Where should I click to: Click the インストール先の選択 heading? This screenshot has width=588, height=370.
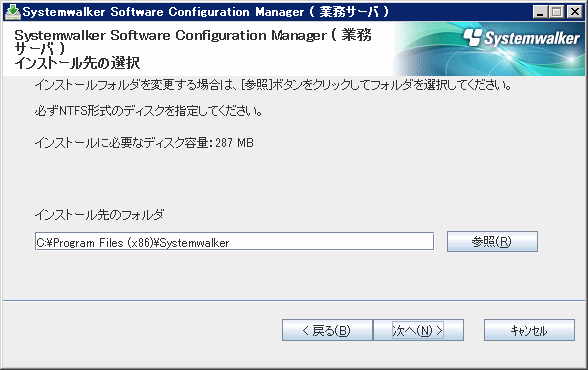click(77, 63)
